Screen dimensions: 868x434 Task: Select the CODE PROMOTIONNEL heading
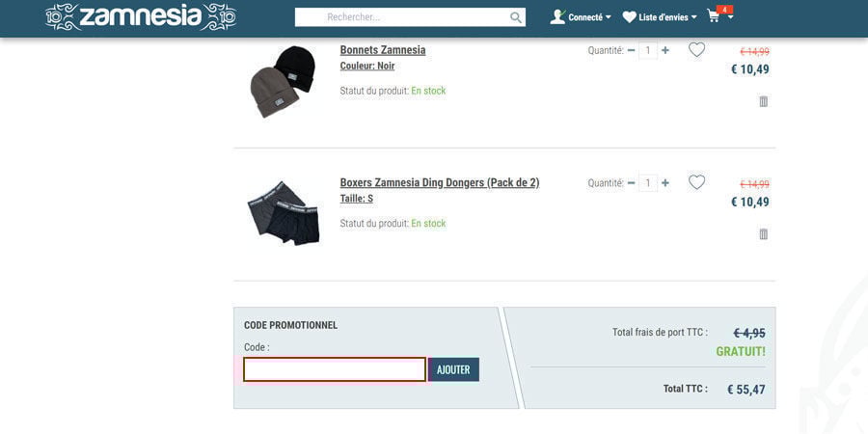tap(290, 326)
